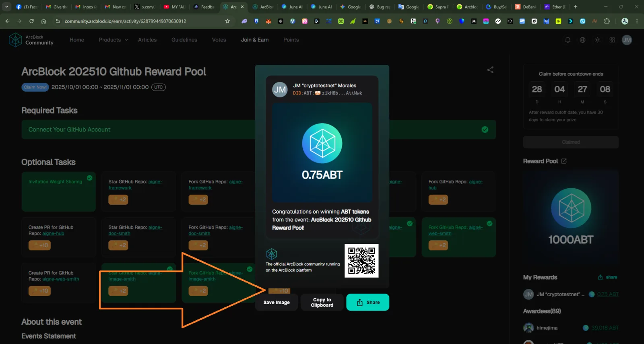Open the browser Extensions puzzle menu
The width and height of the screenshot is (644, 344).
(607, 21)
